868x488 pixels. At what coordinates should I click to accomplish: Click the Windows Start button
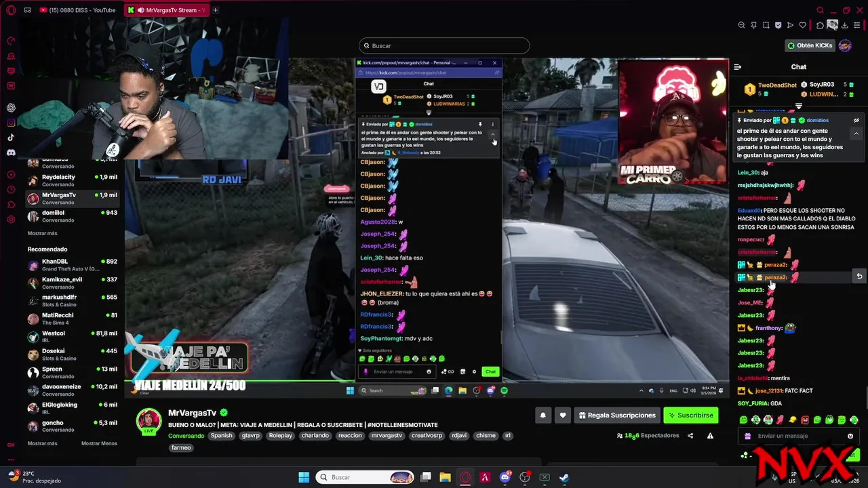point(304,477)
